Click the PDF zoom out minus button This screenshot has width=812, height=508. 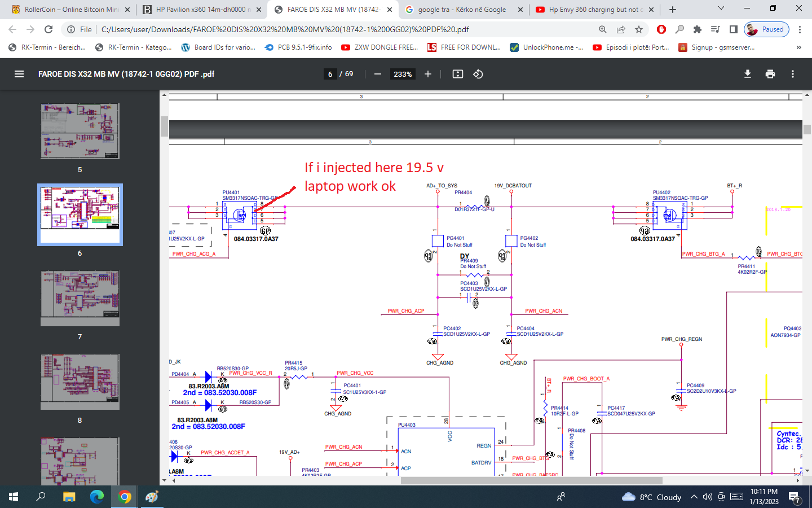(378, 74)
